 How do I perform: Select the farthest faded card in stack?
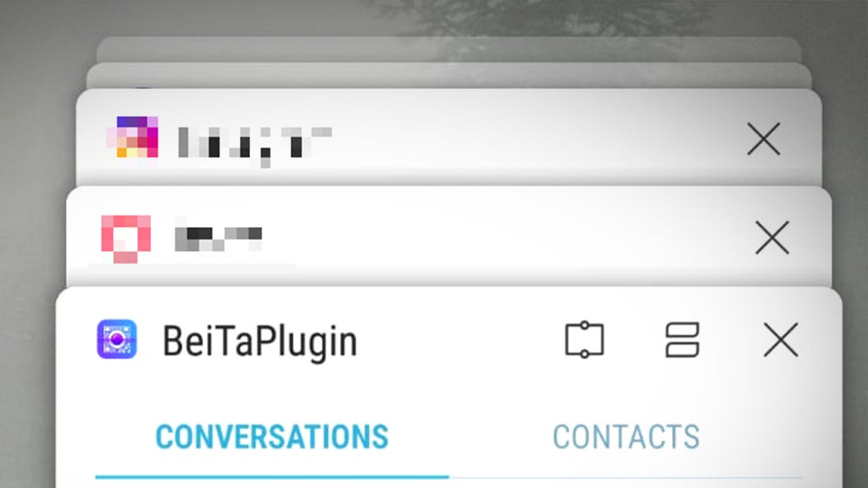click(449, 49)
